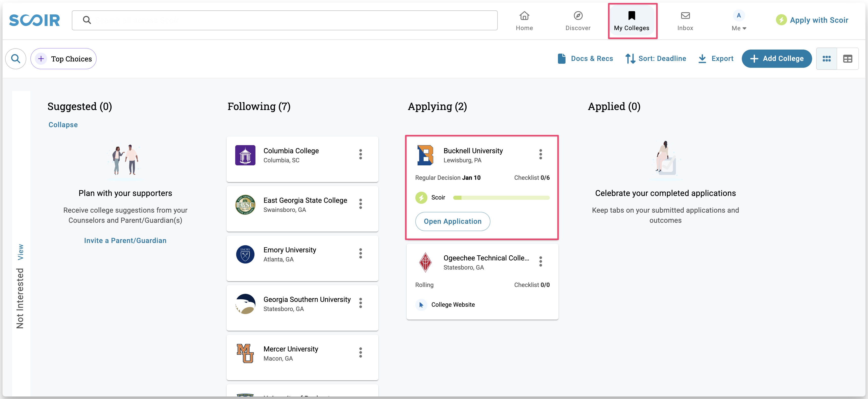This screenshot has height=399, width=868.
Task: Switch to table view layout
Action: point(848,59)
